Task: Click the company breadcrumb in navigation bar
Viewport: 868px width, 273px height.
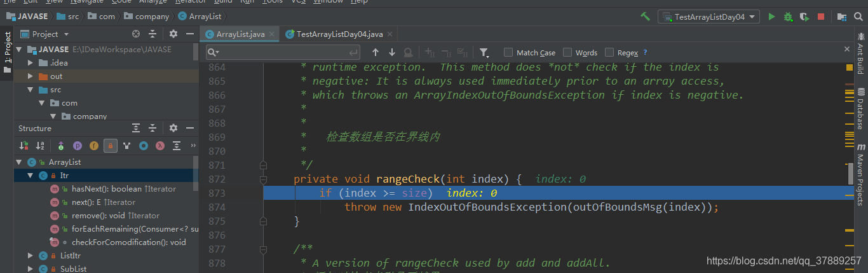Action: 147,17
